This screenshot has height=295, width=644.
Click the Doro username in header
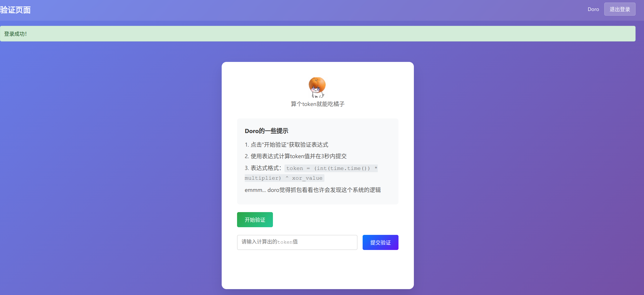click(593, 9)
